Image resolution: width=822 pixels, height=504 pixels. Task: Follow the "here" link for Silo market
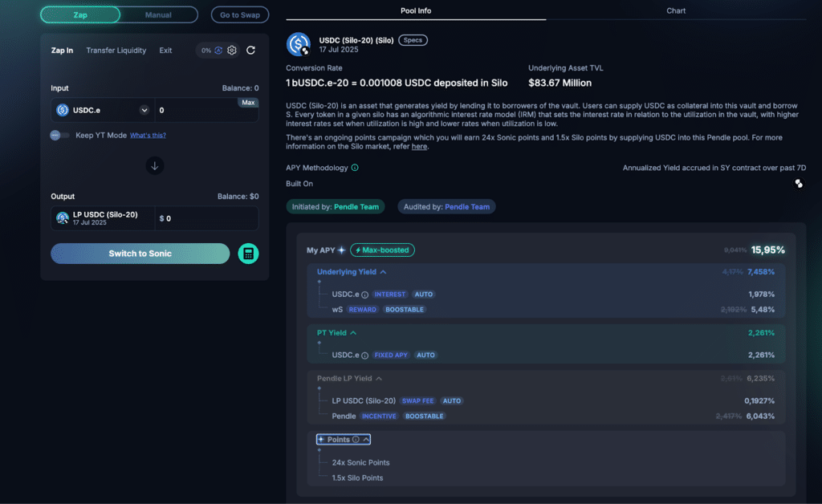pos(419,147)
